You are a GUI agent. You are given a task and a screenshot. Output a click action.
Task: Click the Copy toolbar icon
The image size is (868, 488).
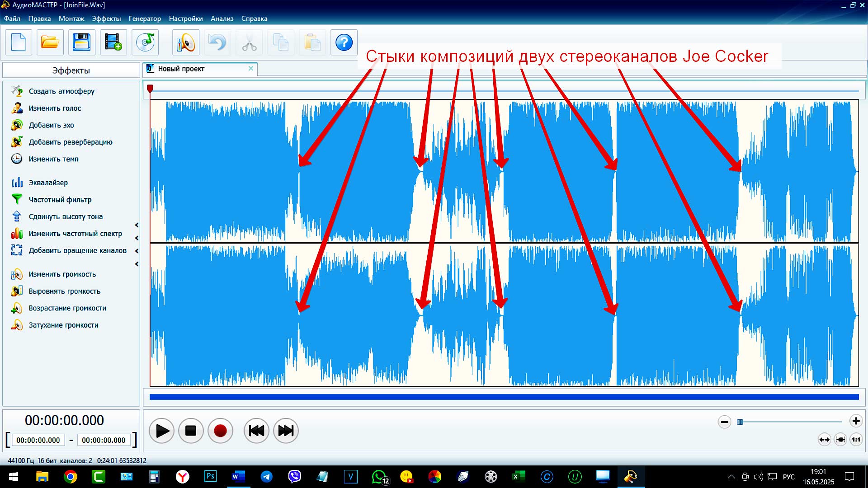coord(281,42)
